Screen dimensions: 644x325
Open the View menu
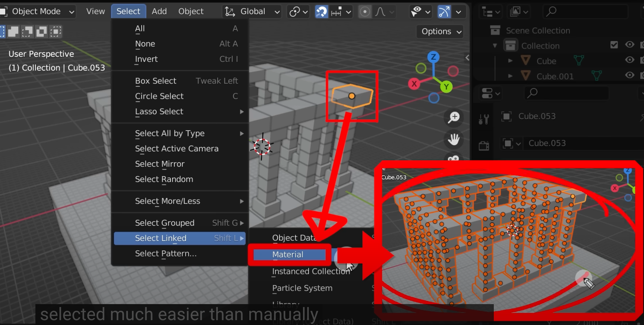[95, 12]
